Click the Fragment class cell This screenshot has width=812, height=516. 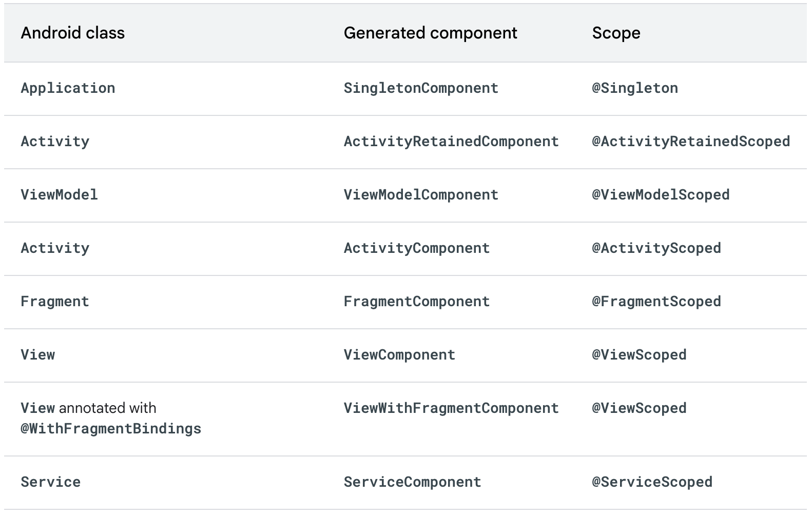[55, 302]
